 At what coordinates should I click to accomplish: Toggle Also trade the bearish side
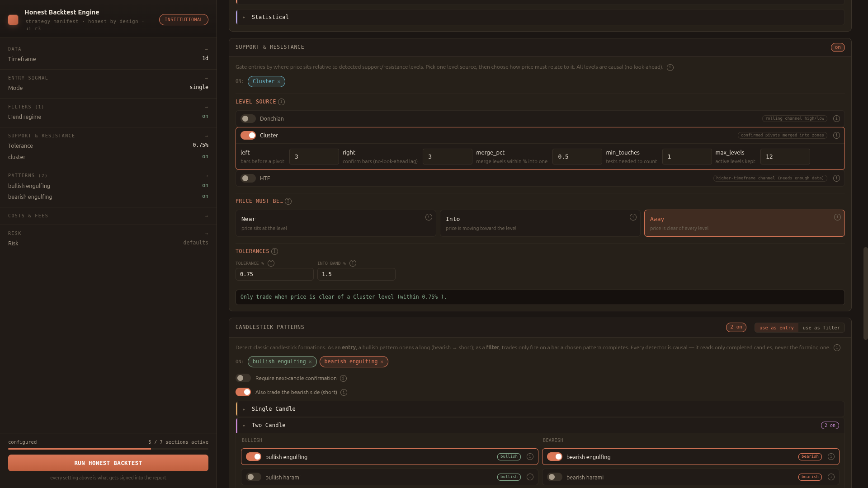[x=243, y=392]
